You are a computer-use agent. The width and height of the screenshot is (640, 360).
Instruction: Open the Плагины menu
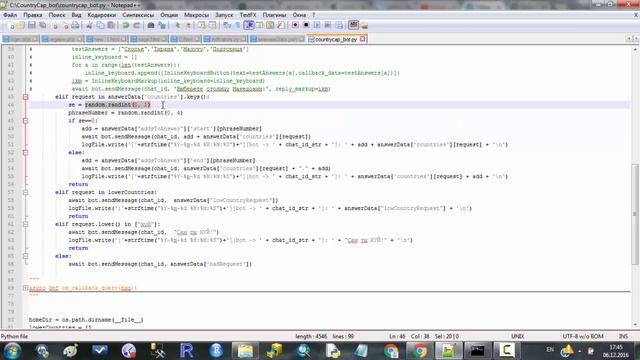[274, 15]
